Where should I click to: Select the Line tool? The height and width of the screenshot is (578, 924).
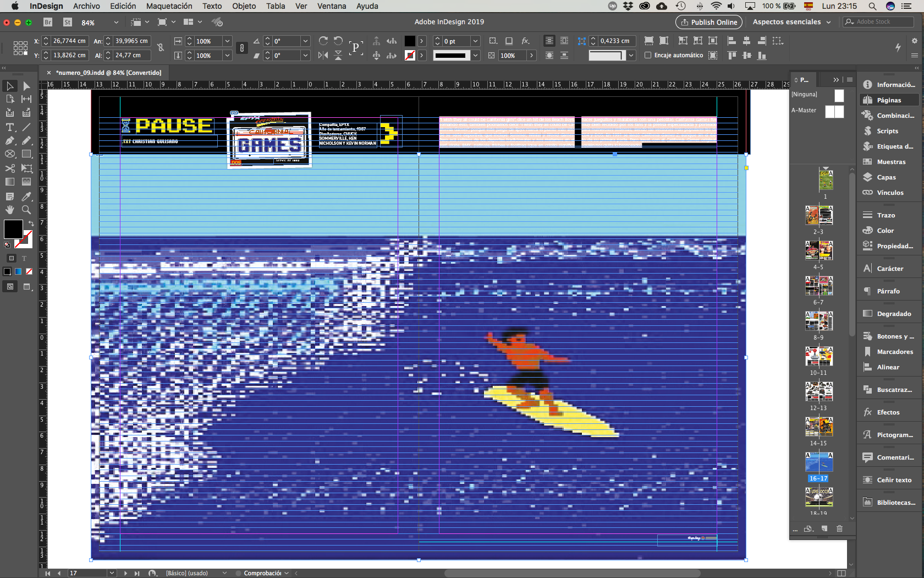coord(26,127)
